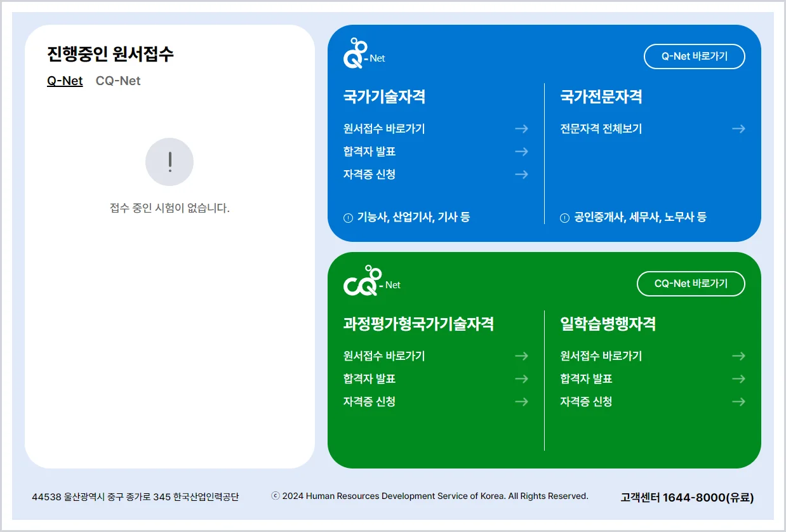Open 일학습병행자격 원서접수 바로가기 link

[x=601, y=356]
